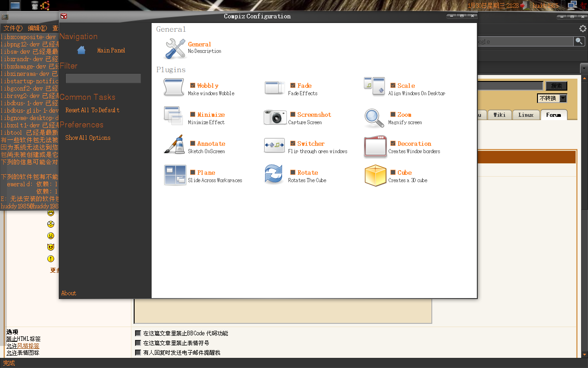
Task: Click the show desktop icon in top panel
Action: point(15,6)
